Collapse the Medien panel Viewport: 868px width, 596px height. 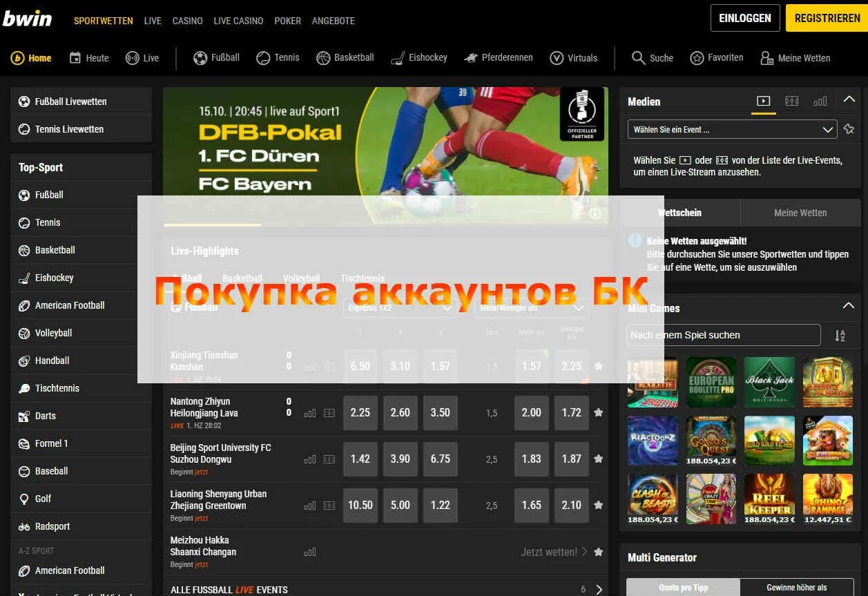(x=849, y=100)
